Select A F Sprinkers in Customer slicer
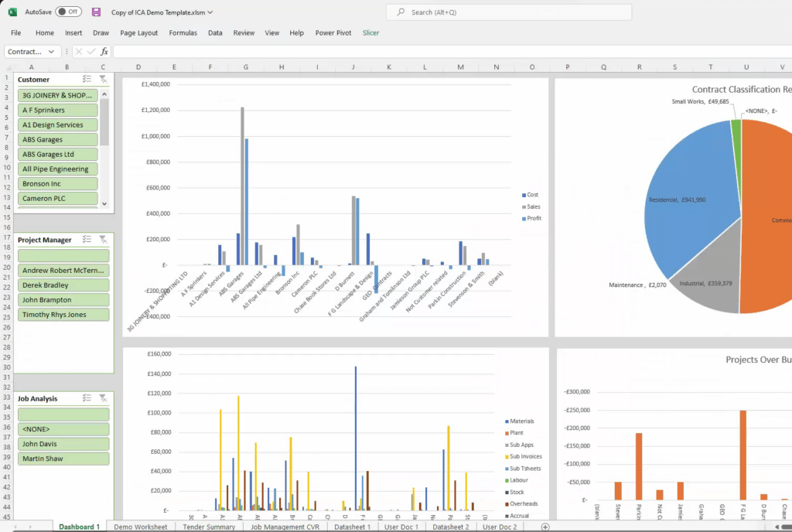 coord(57,110)
